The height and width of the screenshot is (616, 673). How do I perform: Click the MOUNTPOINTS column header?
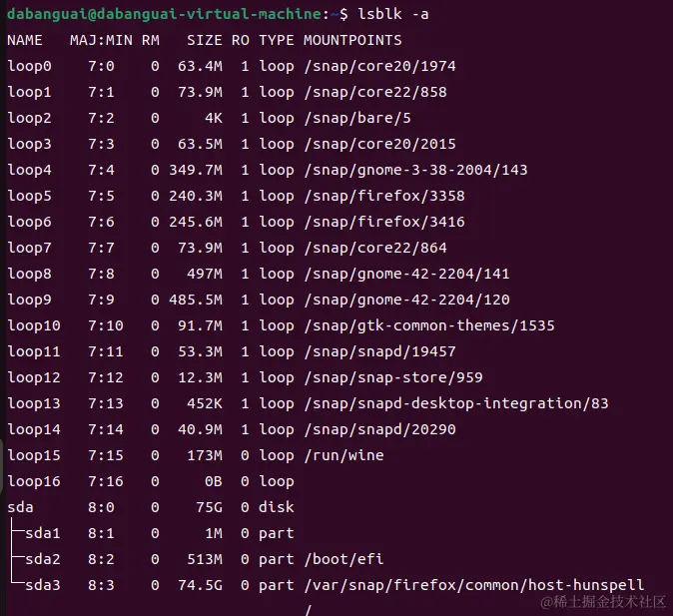[352, 40]
